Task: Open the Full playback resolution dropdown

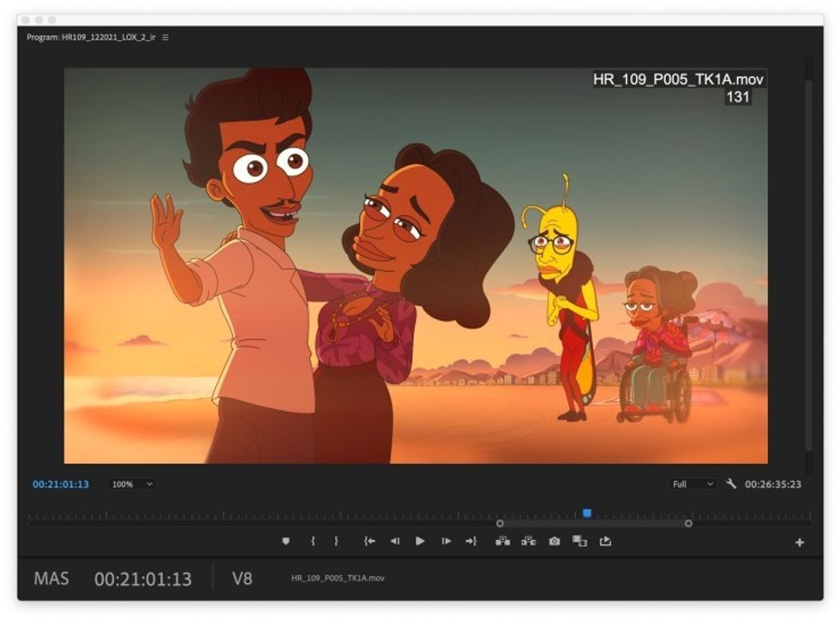Action: (x=693, y=484)
